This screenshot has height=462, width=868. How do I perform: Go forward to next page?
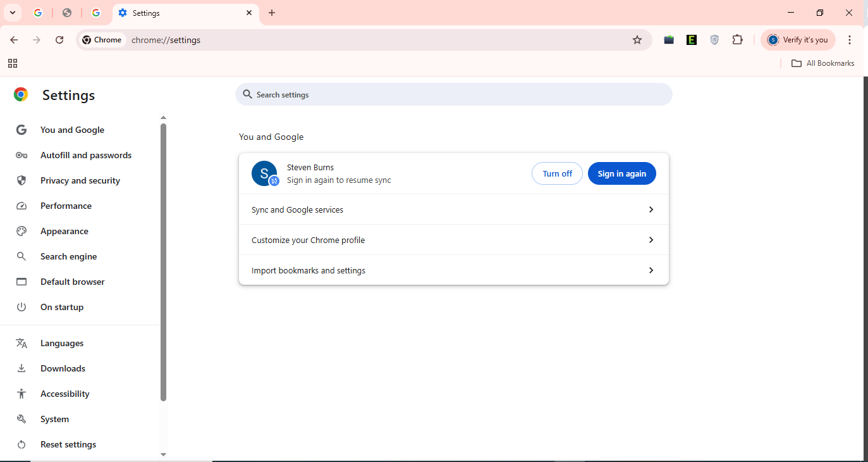[37, 40]
